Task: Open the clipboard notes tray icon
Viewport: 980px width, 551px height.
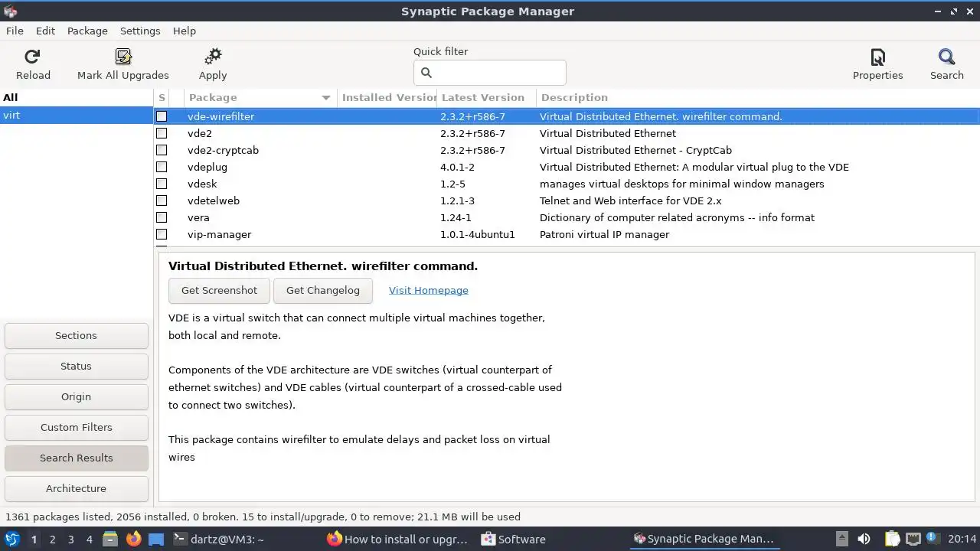Action: (892, 539)
